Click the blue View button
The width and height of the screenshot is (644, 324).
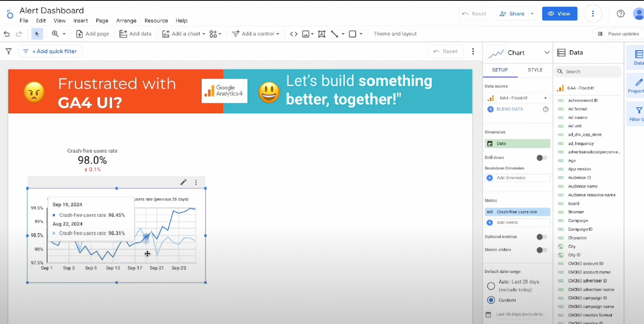tap(560, 14)
